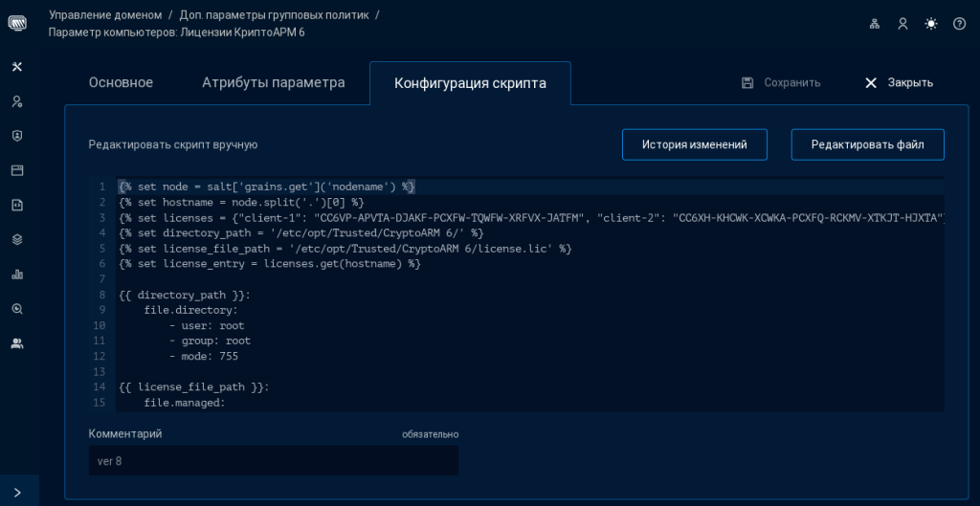Click Закрыть to close the parameter
Image resolution: width=980 pixels, height=506 pixels.
click(898, 83)
